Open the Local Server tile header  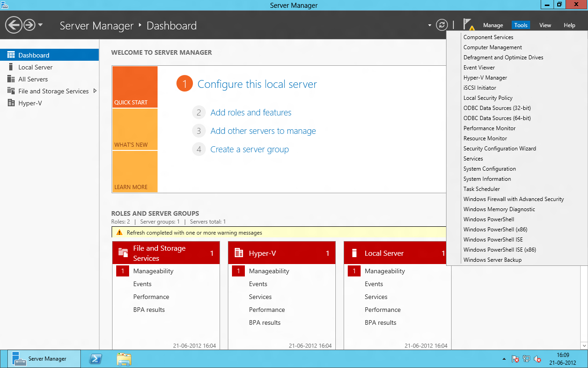click(395, 253)
